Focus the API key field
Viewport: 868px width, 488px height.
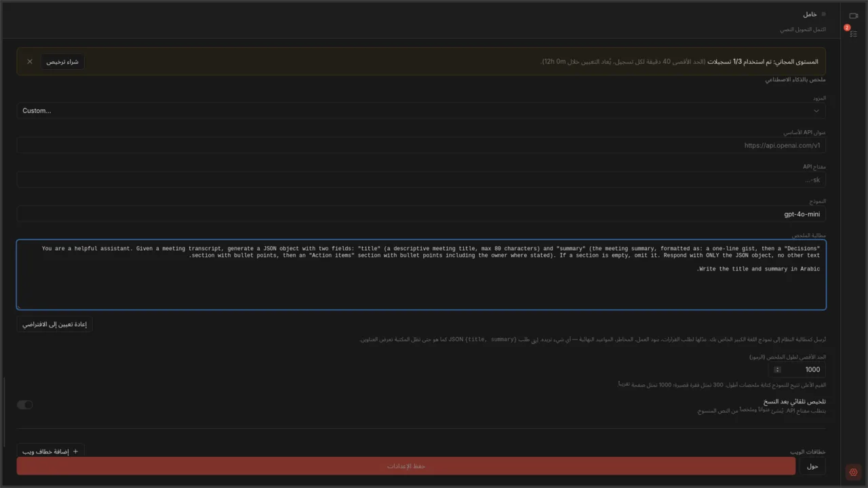(421, 180)
